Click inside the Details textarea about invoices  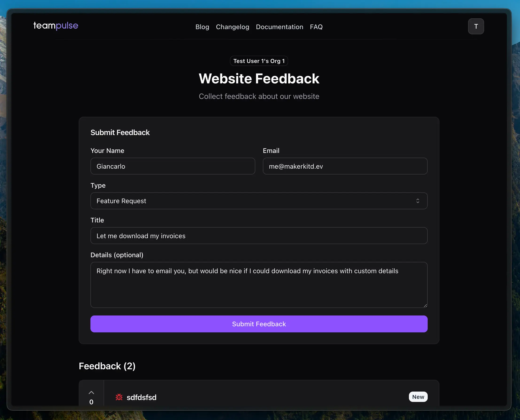[x=259, y=285]
